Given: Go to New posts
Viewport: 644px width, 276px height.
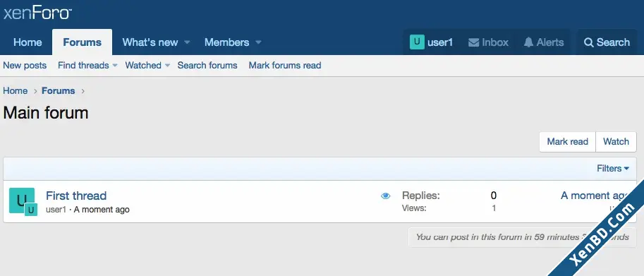Looking at the screenshot, I should tap(25, 66).
